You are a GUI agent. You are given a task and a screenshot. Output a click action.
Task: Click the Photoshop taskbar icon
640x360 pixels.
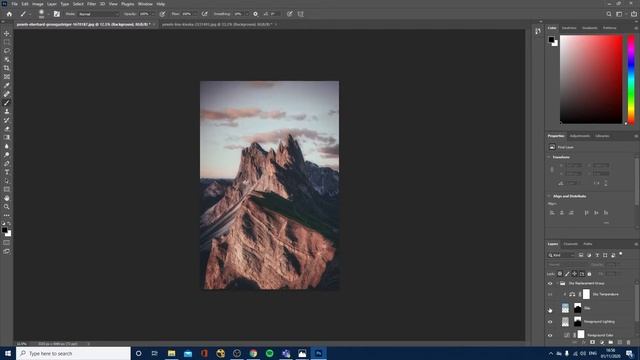(x=318, y=353)
